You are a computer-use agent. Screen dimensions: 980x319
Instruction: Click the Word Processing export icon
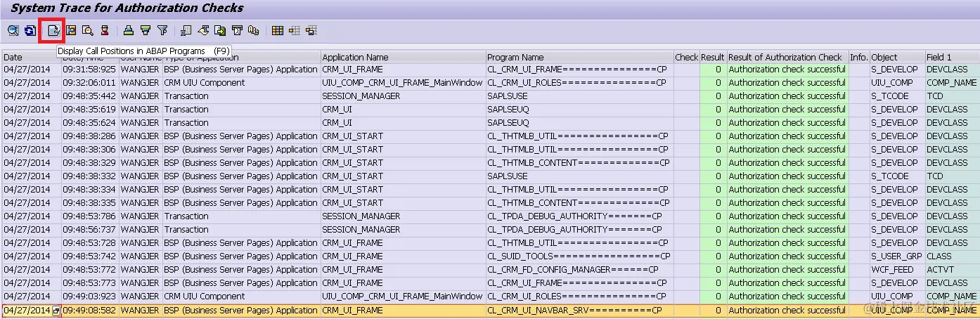[x=204, y=30]
